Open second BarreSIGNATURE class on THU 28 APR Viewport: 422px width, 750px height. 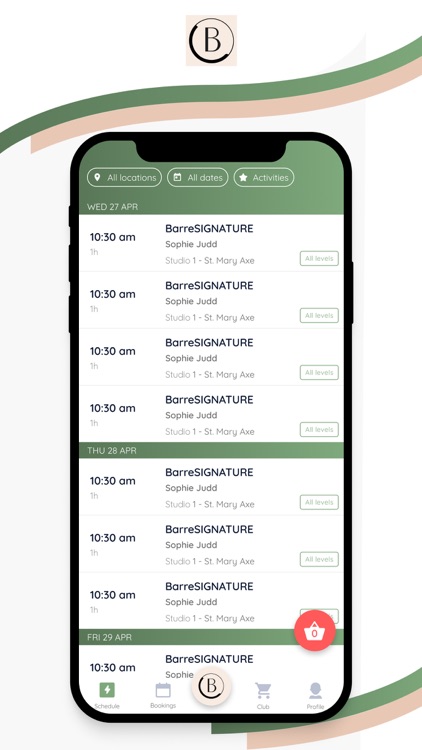(x=211, y=544)
